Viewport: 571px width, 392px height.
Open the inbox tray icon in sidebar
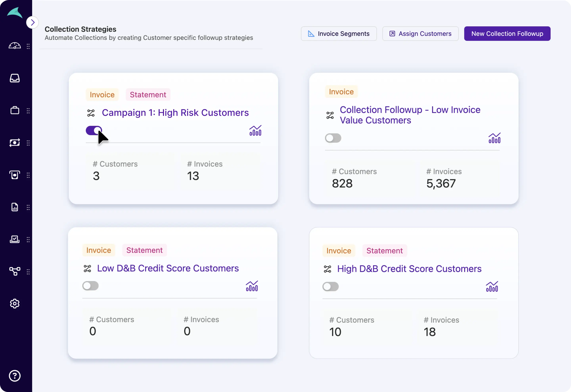[x=15, y=78]
